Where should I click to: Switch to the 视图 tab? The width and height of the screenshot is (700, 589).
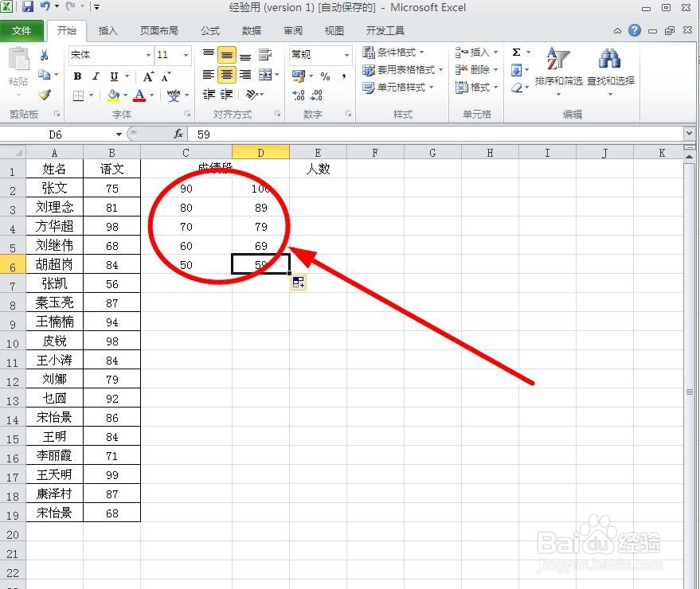[x=334, y=31]
